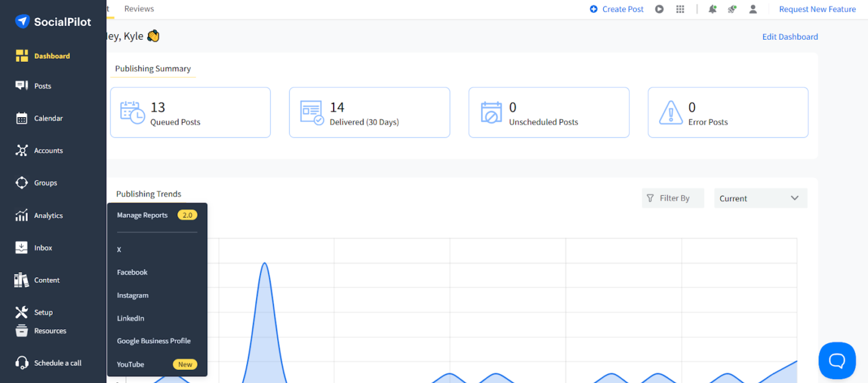Screen dimensions: 868x383
Task: Click the SocialPilot logo
Action: click(x=53, y=22)
